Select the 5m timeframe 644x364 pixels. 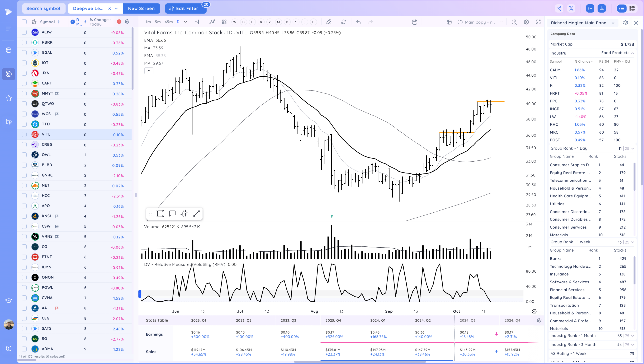pos(158,22)
